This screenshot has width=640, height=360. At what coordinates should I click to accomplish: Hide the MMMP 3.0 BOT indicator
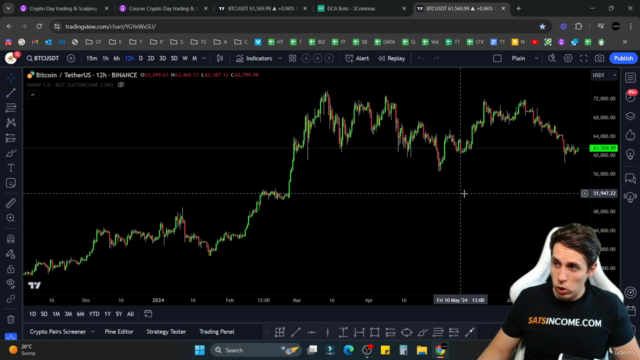click(121, 85)
